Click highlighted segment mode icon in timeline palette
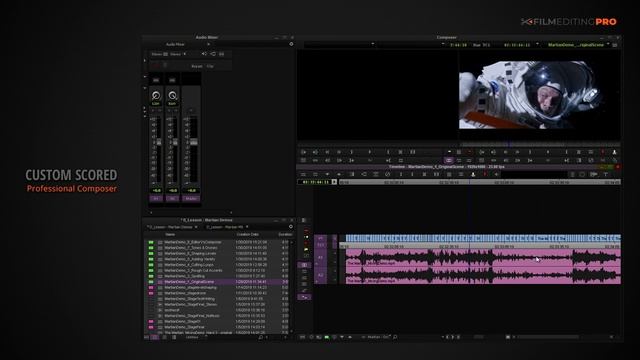640x360 pixels. [304, 265]
